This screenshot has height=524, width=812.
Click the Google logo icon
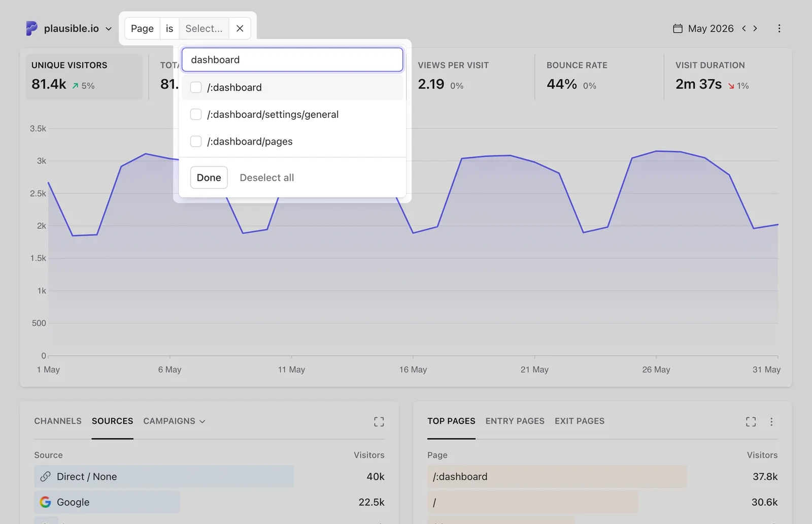45,502
